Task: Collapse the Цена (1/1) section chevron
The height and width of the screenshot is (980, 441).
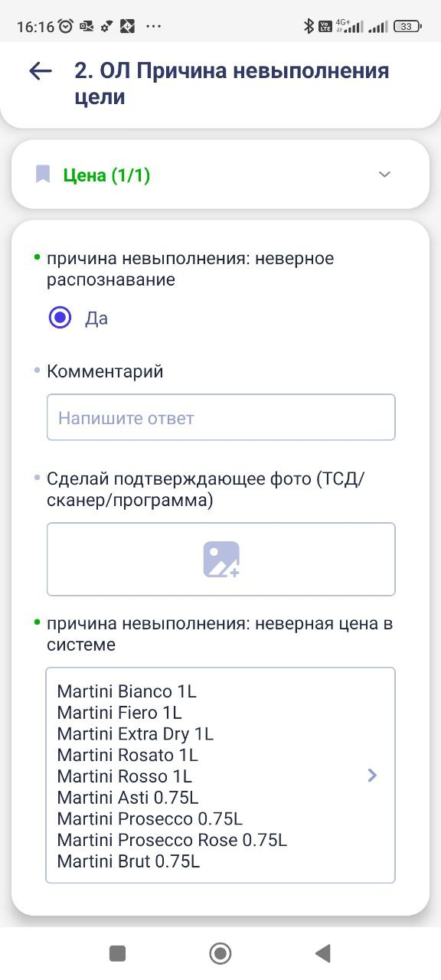Action: point(385,175)
